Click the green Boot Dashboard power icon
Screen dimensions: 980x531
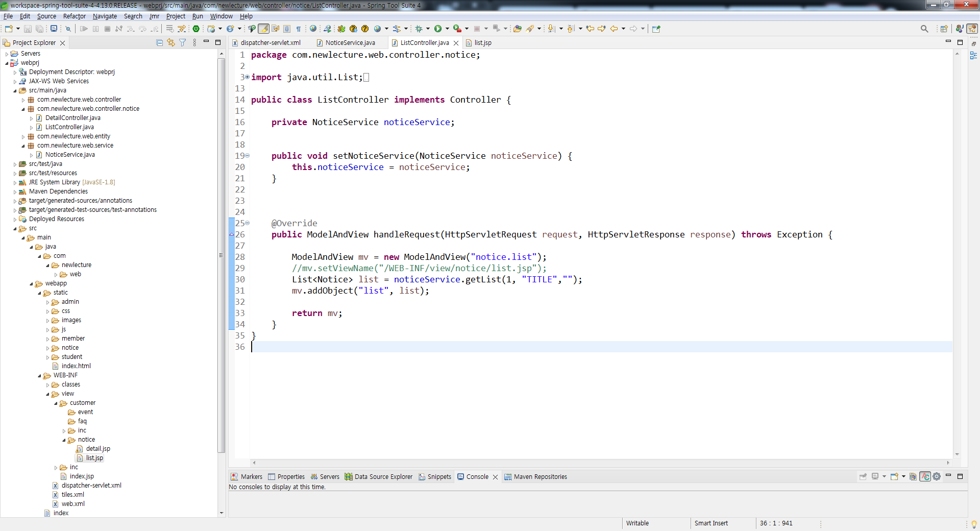click(x=196, y=29)
